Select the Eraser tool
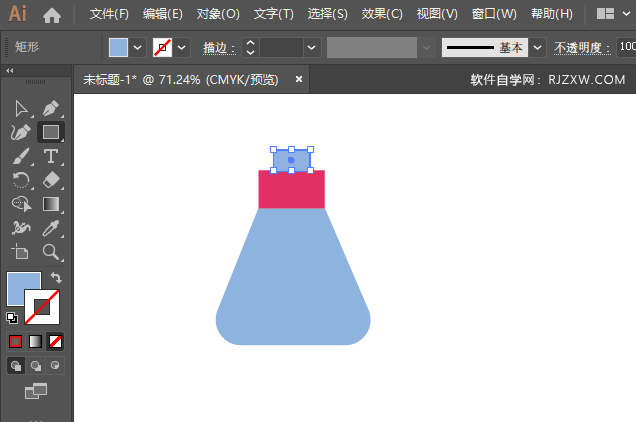 51,180
